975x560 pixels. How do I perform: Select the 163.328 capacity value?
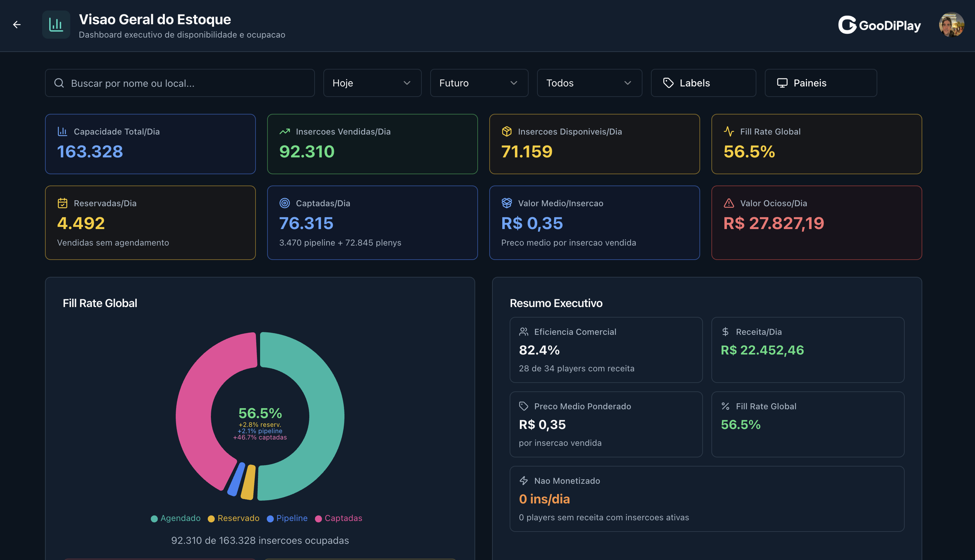point(90,151)
